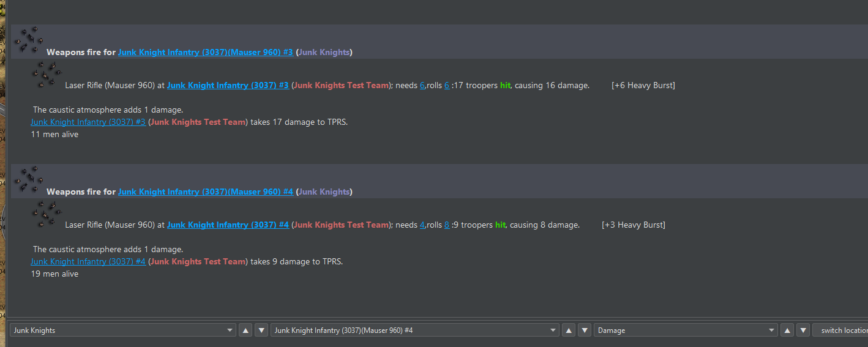The width and height of the screenshot is (868, 347).
Task: Click '19 men alive' text
Action: (x=54, y=274)
